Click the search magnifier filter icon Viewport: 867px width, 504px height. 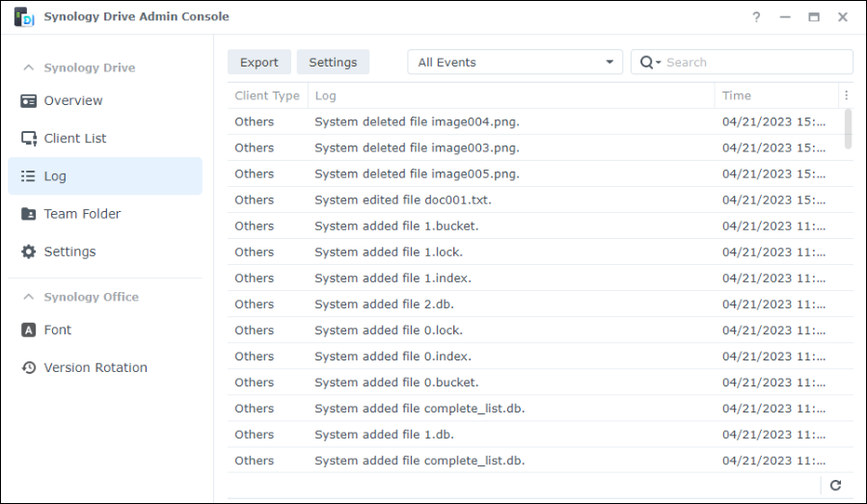tap(650, 63)
